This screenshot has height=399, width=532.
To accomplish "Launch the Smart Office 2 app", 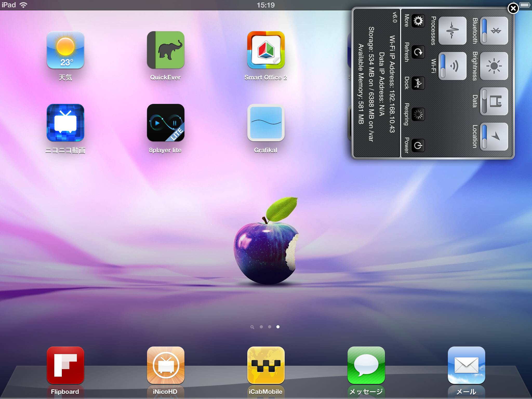I will point(266,50).
